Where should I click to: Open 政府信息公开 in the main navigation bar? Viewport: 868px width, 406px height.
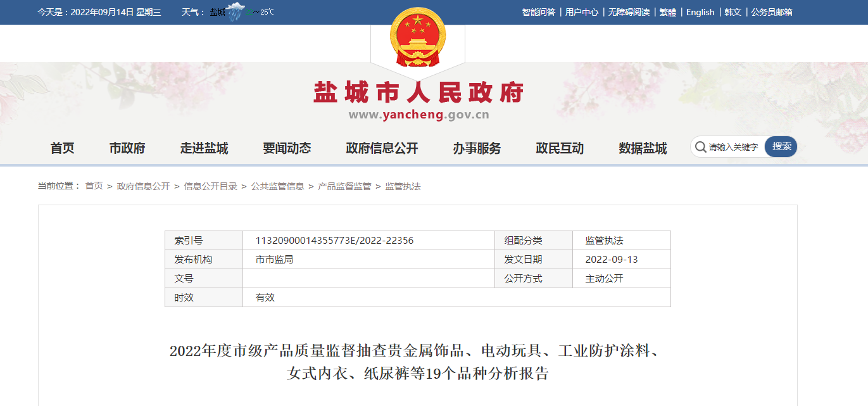382,148
